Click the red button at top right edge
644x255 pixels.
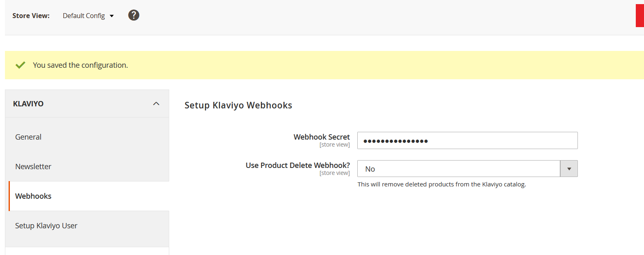coord(640,16)
